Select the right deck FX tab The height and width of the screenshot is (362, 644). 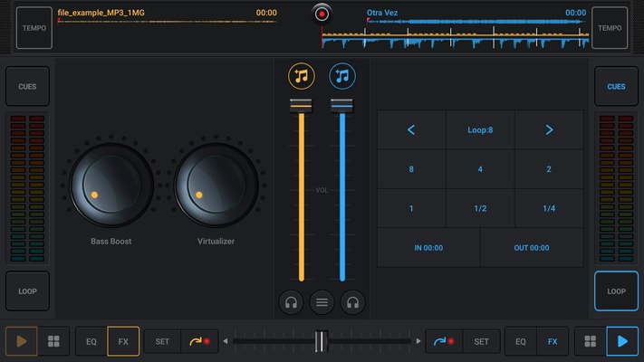coord(553,341)
